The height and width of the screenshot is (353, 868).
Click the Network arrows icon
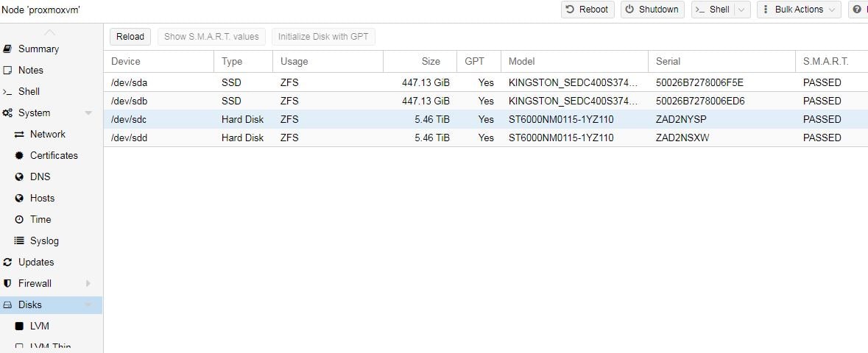pyautogui.click(x=19, y=135)
